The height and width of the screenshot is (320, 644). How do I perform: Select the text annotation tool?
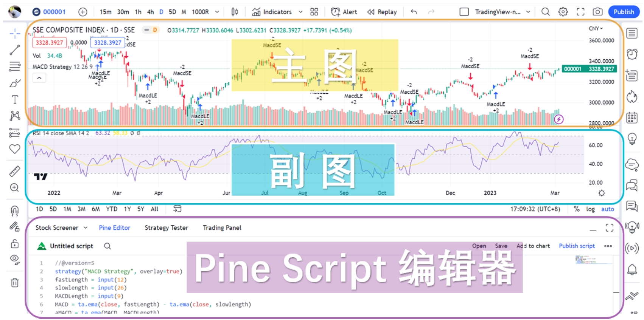point(15,99)
